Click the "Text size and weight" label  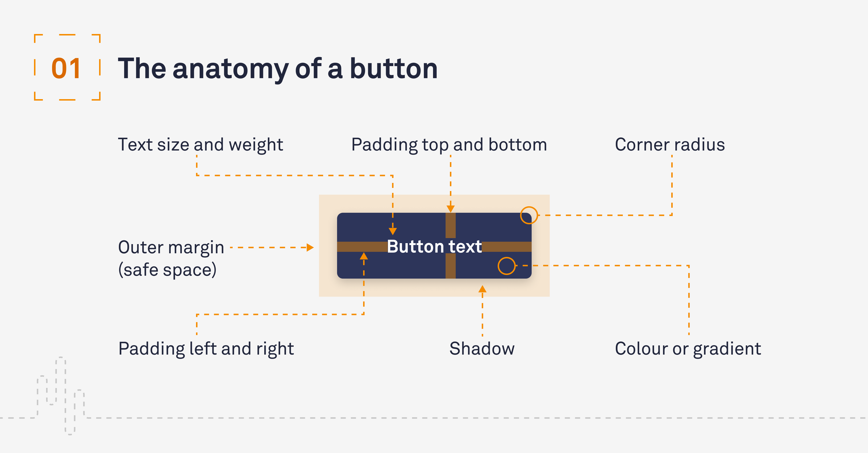pyautogui.click(x=201, y=144)
